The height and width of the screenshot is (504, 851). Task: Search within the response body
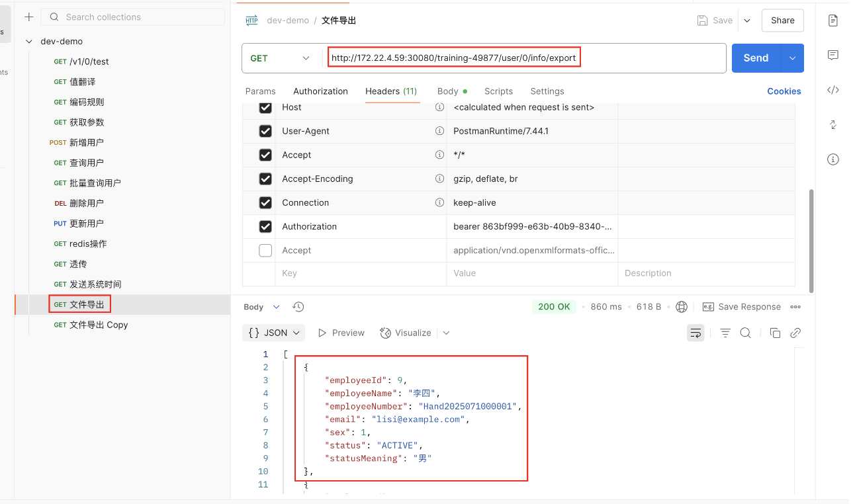[746, 333]
